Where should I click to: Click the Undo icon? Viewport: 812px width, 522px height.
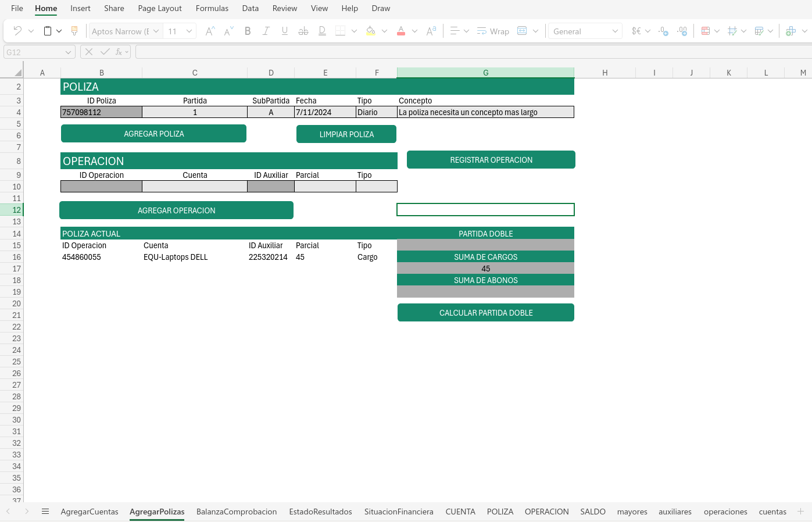17,31
